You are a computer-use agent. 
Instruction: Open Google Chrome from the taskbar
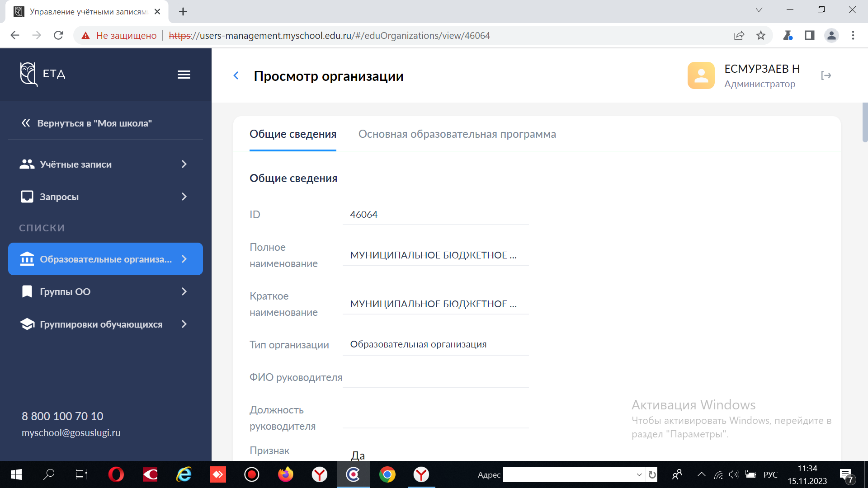click(x=387, y=474)
